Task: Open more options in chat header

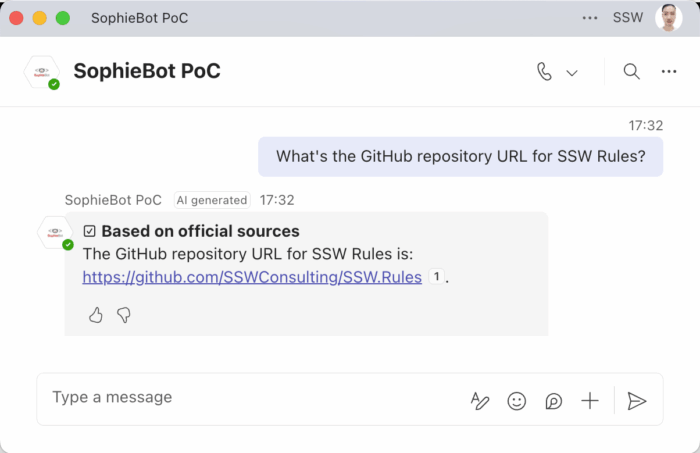Action: coord(669,71)
